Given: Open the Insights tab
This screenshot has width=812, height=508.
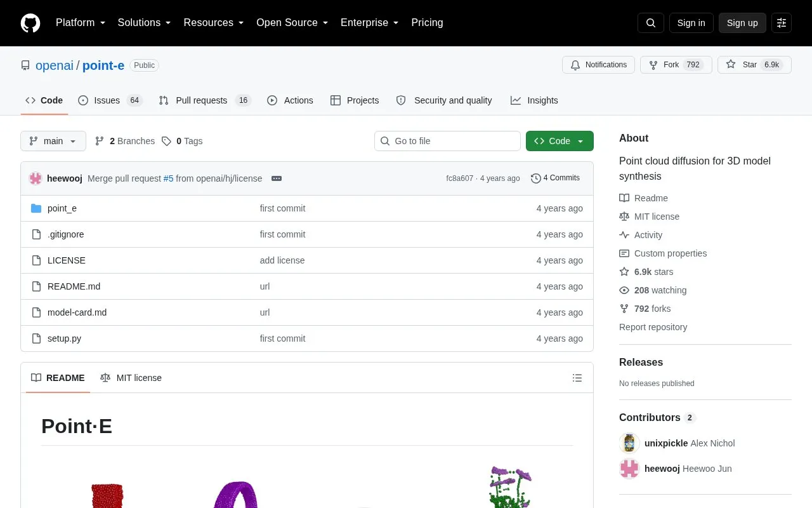Looking at the screenshot, I should click(534, 100).
